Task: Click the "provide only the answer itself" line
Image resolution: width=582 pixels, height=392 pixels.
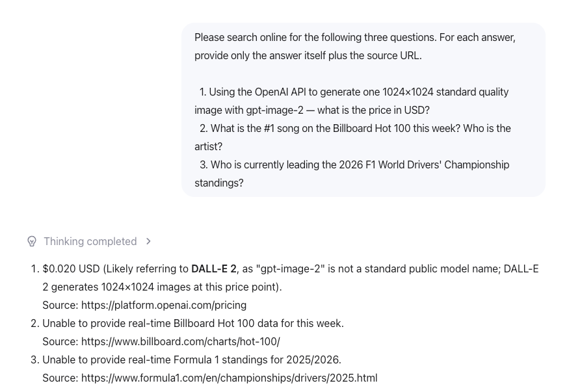Action: tap(308, 55)
